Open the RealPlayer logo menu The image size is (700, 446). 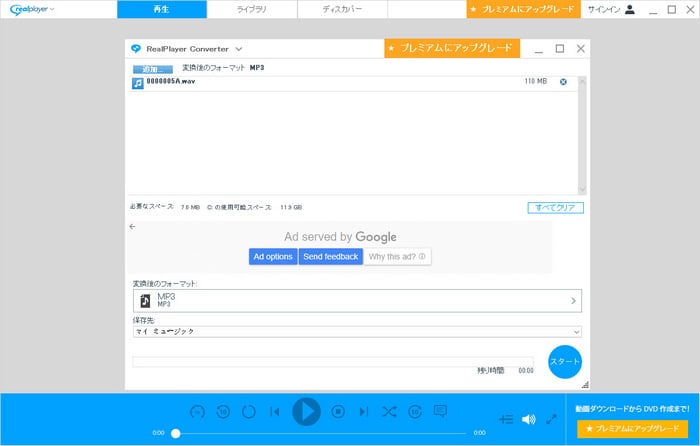click(x=32, y=9)
